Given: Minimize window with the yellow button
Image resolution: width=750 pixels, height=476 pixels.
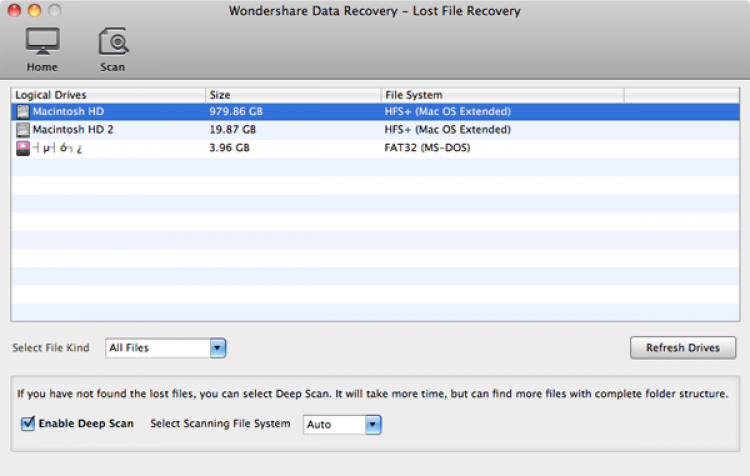Looking at the screenshot, I should point(34,10).
